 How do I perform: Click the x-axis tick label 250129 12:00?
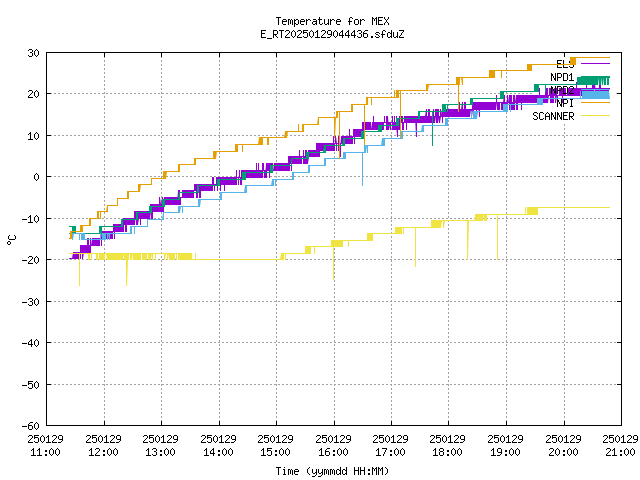click(x=103, y=446)
